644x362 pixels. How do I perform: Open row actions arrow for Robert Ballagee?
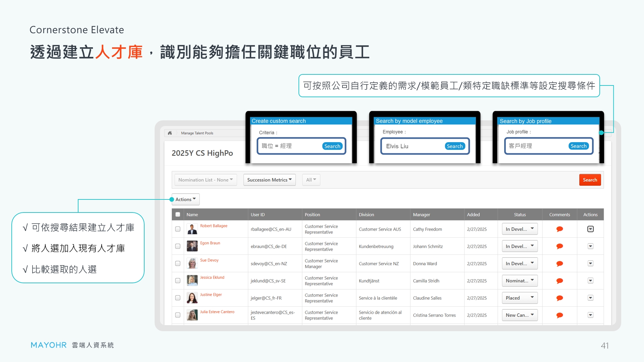590,229
